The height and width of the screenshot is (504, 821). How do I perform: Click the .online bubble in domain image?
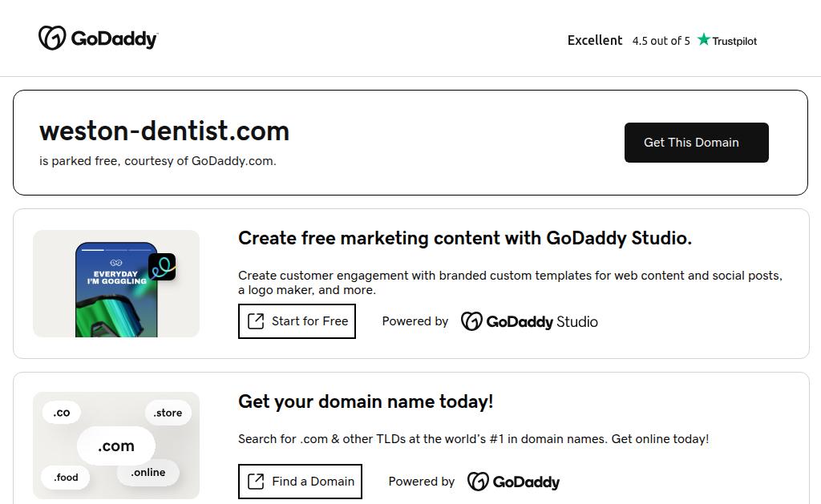(148, 473)
